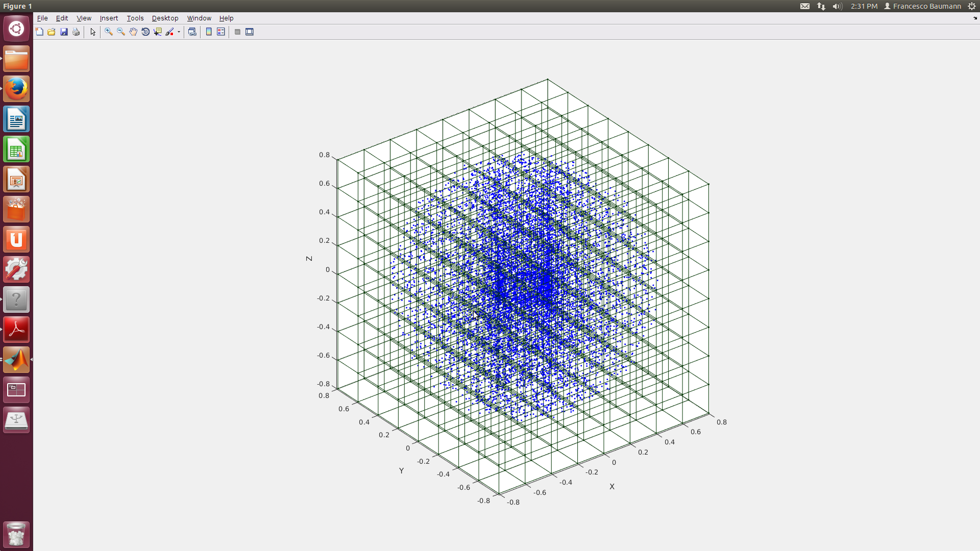The image size is (980, 551).
Task: Select the Data Cursor tool
Action: pos(158,32)
